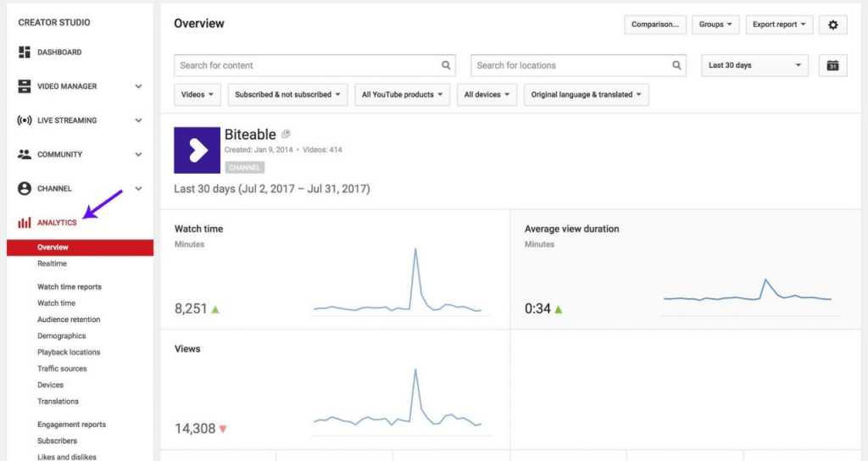
Task: Open settings with the gear icon
Action: click(832, 25)
